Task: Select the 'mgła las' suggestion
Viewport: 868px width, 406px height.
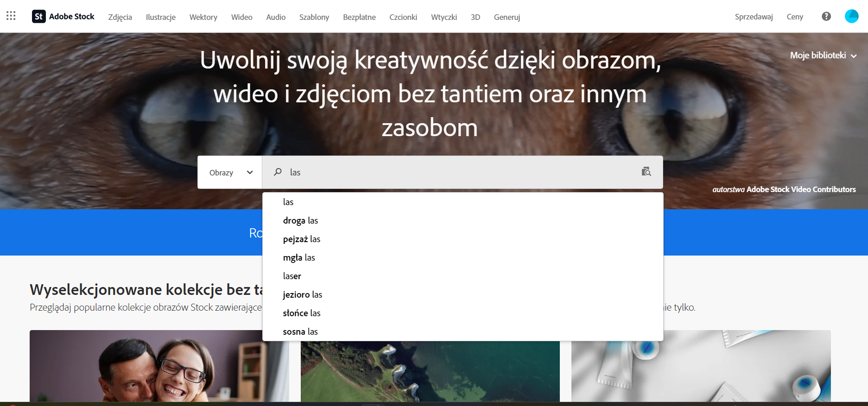Action: tap(463, 257)
